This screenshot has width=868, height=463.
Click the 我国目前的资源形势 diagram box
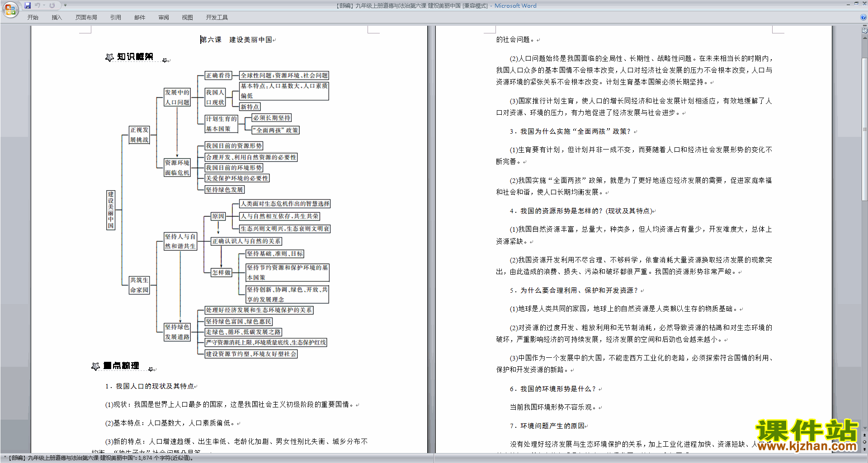tap(234, 146)
